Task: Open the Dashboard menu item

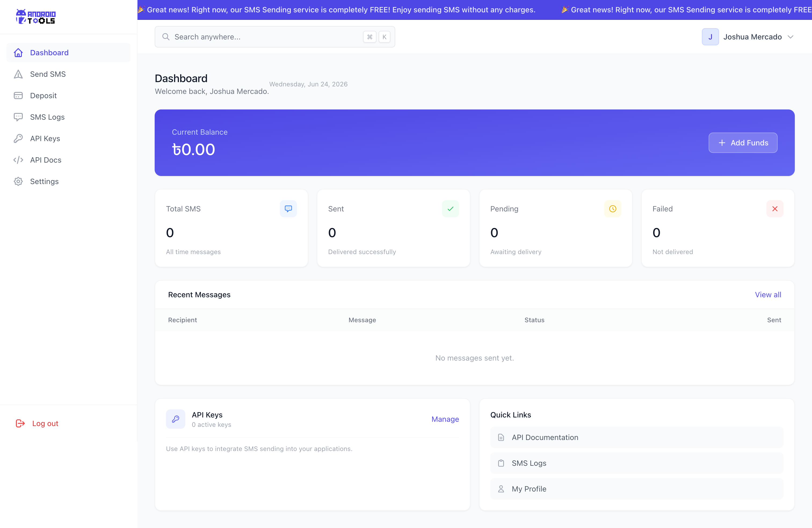Action: point(68,53)
